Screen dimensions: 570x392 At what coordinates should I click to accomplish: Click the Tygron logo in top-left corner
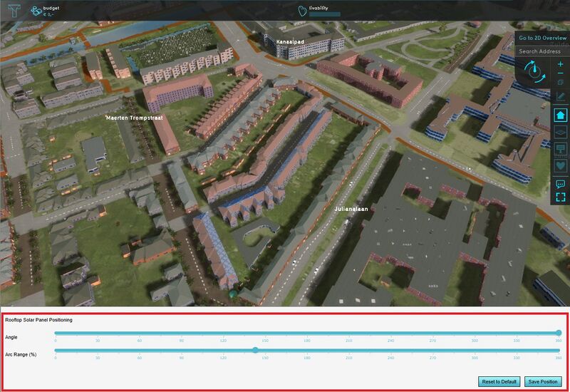pos(15,10)
